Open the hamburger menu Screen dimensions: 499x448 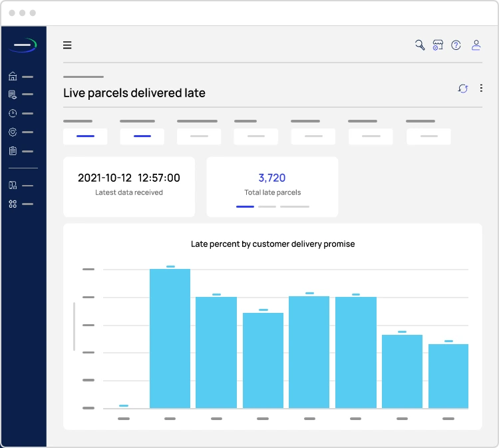(x=67, y=45)
